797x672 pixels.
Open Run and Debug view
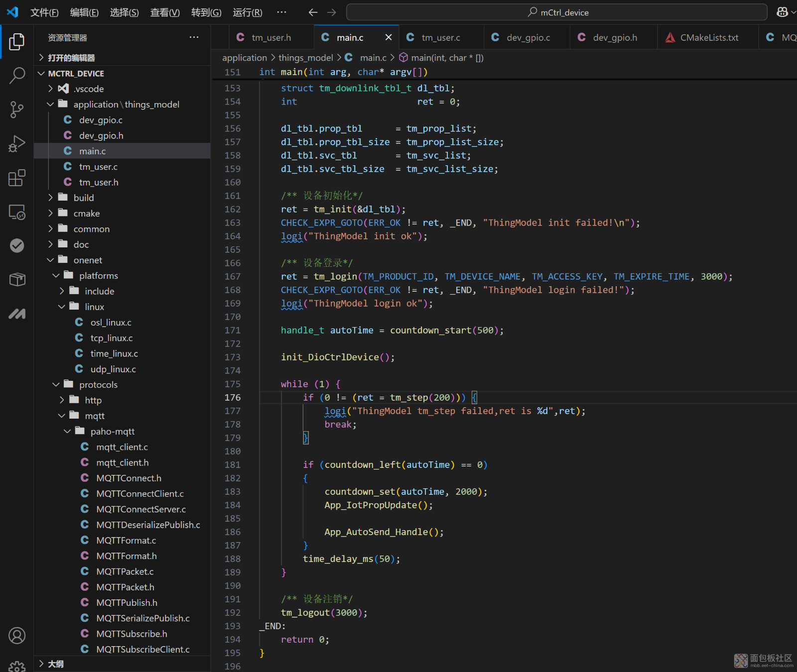tap(16, 144)
